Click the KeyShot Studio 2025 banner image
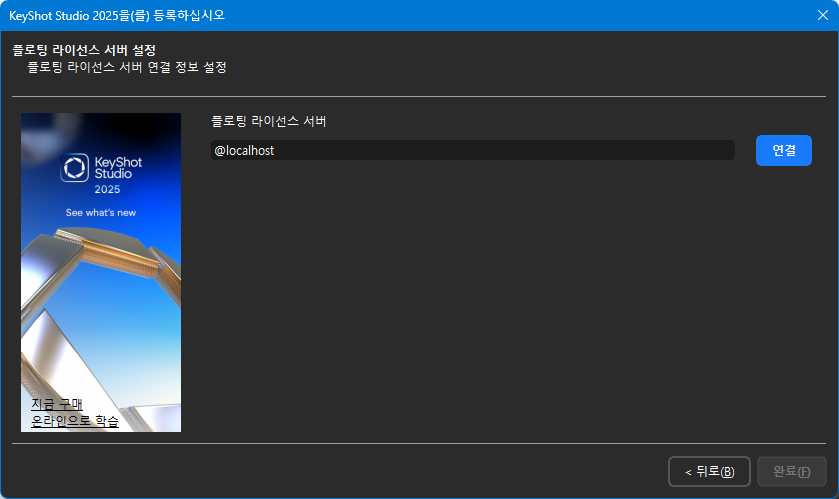Screen dimensions: 839x499 (101, 272)
